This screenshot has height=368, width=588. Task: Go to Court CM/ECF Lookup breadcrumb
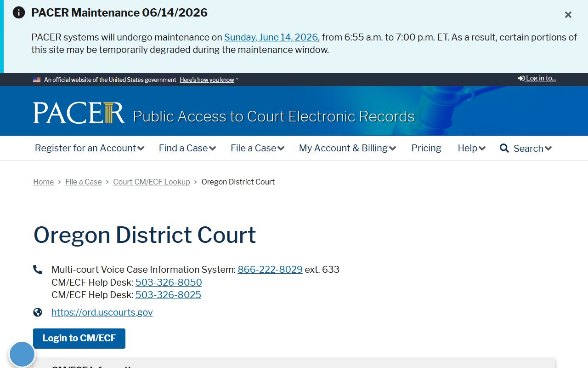click(x=152, y=182)
